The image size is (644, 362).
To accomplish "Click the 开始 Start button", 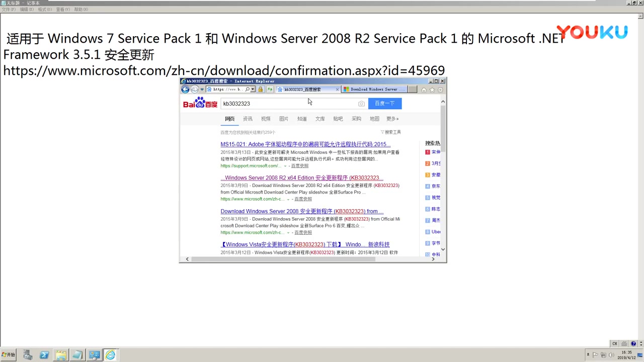I will 9,355.
